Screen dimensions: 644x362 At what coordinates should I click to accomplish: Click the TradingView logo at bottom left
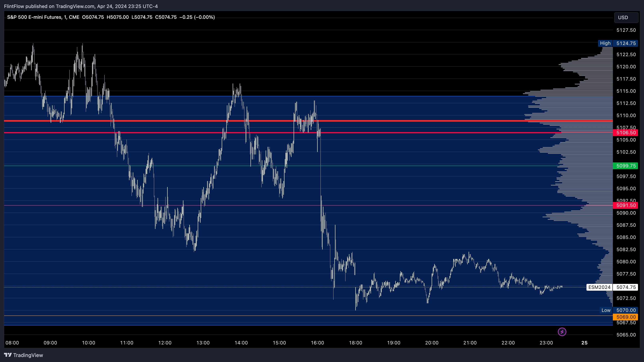coord(24,355)
